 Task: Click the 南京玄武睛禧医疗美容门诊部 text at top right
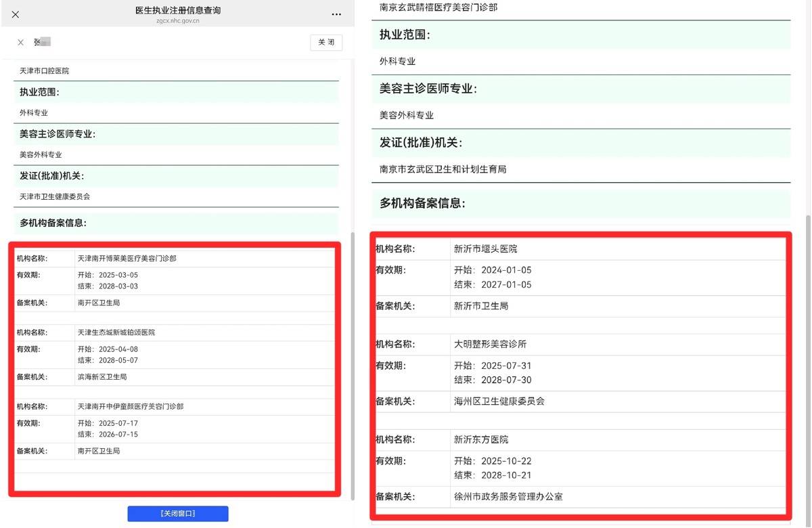click(x=438, y=7)
